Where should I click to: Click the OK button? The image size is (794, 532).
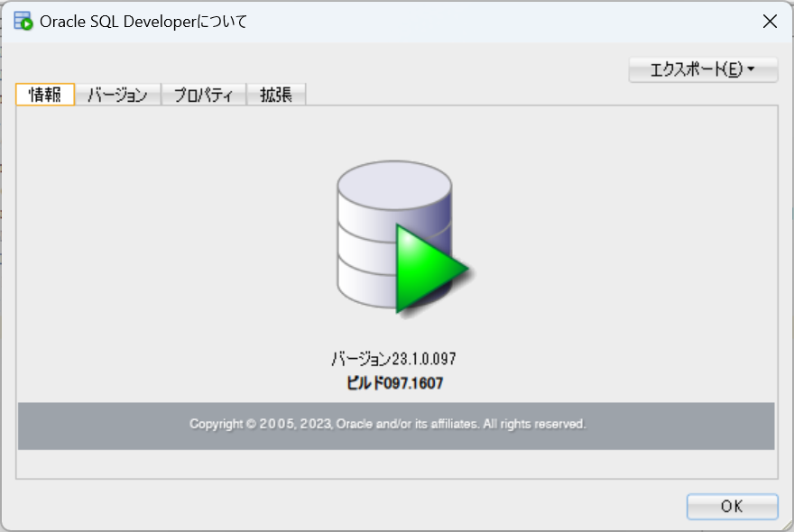tap(732, 506)
